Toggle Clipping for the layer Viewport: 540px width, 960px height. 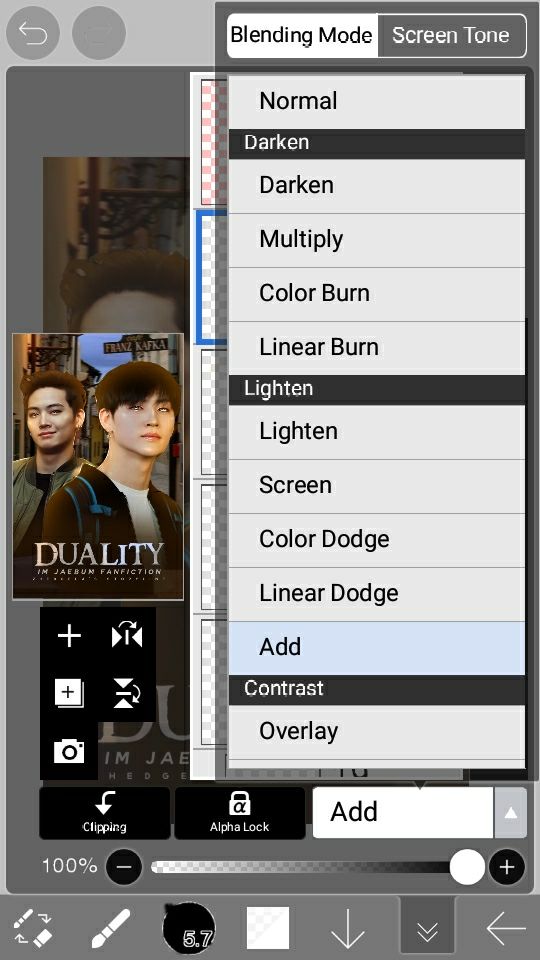pos(105,812)
